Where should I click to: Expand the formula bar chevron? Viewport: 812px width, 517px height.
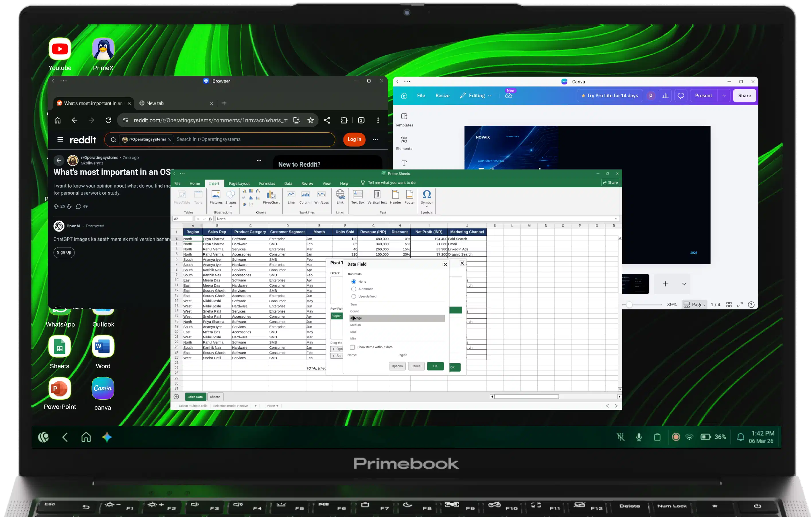pos(616,219)
